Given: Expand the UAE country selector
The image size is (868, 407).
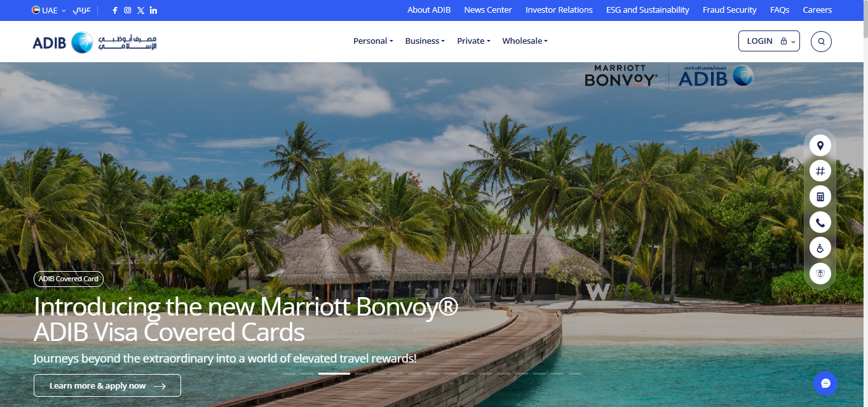Looking at the screenshot, I should (x=49, y=10).
